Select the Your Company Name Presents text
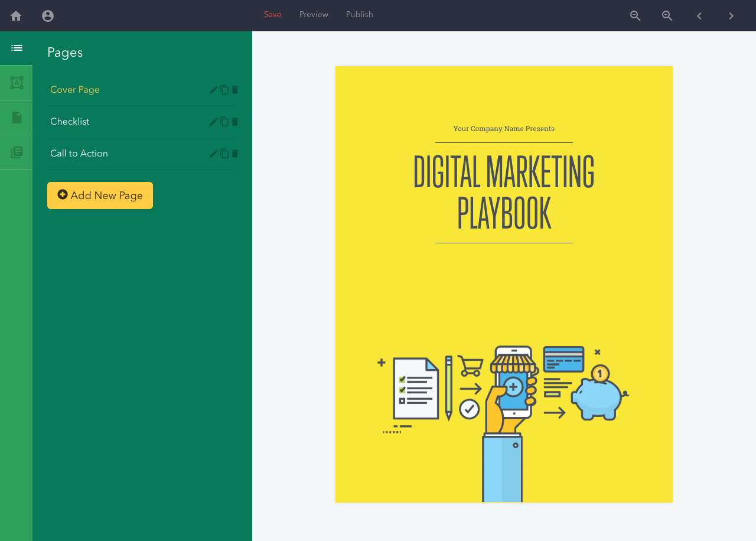 pos(504,129)
